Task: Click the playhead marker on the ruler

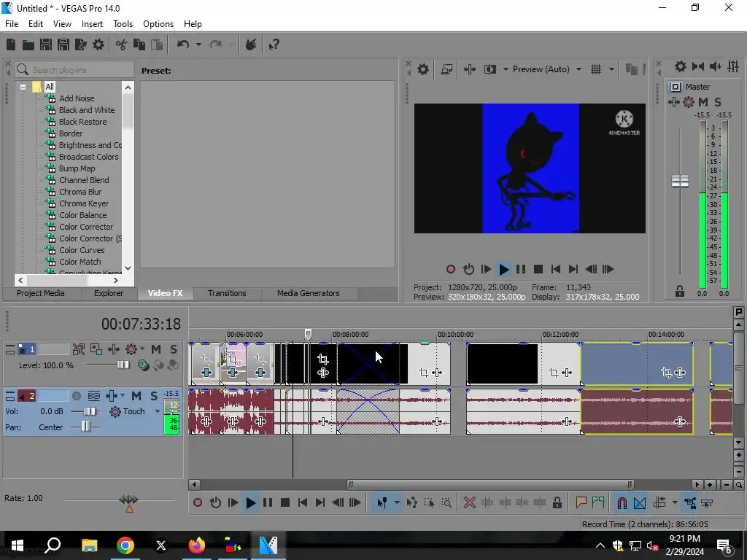Action: click(308, 334)
